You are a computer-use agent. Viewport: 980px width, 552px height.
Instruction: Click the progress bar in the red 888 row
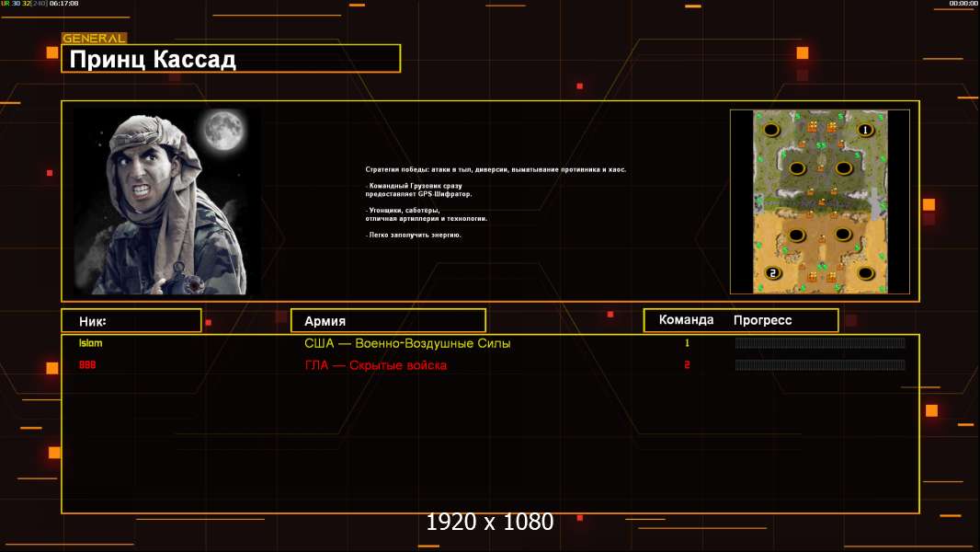pos(820,365)
